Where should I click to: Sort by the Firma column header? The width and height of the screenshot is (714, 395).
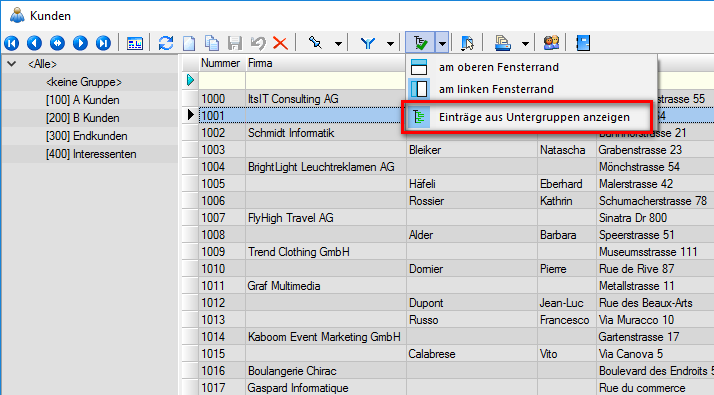[325, 63]
